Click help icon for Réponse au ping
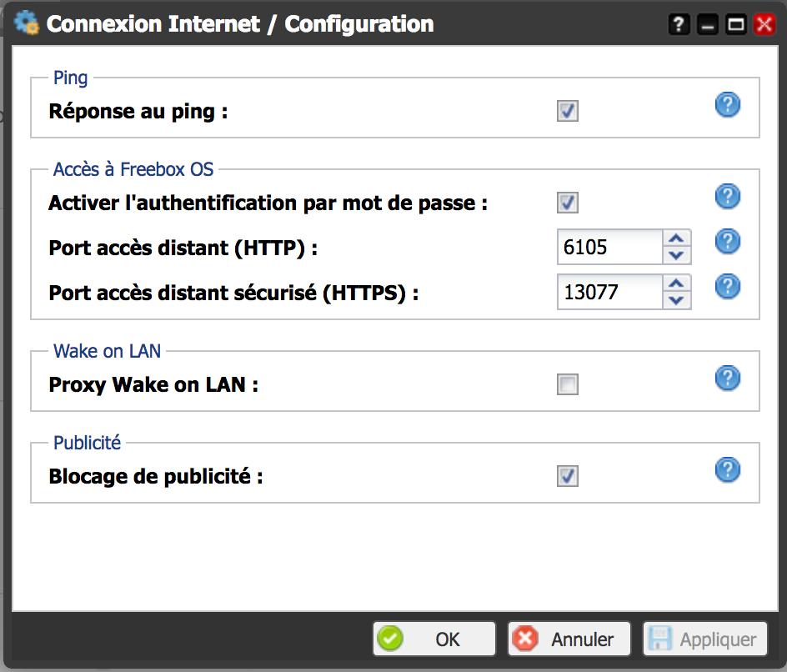The image size is (787, 672). tap(728, 105)
